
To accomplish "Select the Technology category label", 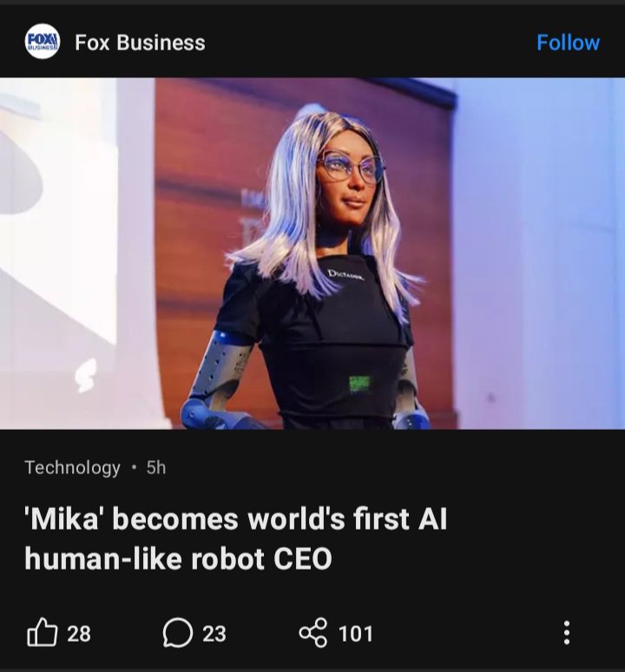I will pyautogui.click(x=72, y=468).
